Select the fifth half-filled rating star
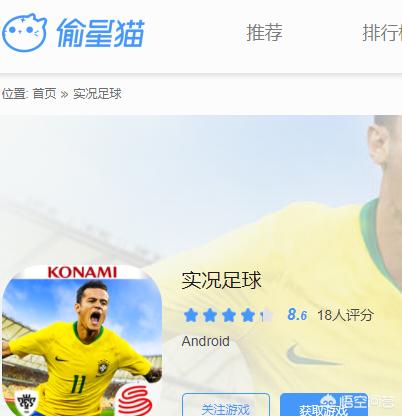This screenshot has width=402, height=416. 266,315
